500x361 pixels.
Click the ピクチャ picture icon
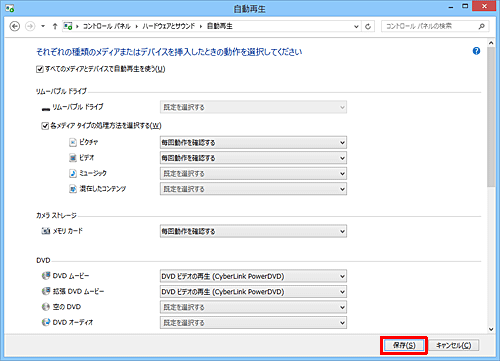[x=73, y=142]
